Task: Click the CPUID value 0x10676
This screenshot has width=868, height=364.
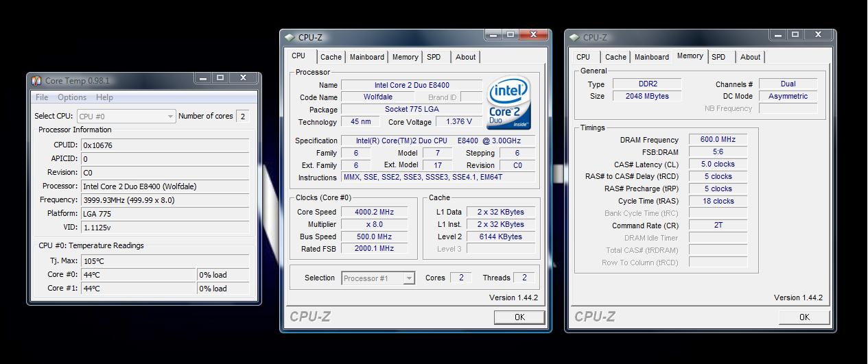Action: coord(165,145)
